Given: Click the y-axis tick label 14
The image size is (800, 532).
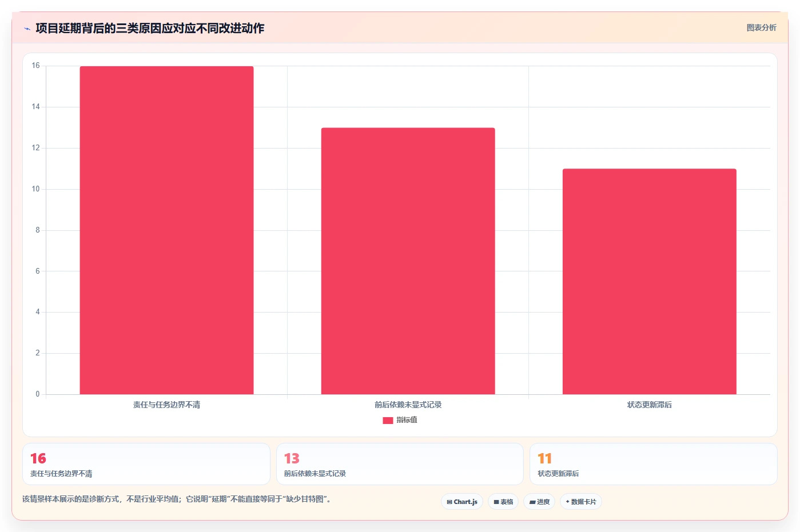Looking at the screenshot, I should click(x=36, y=107).
